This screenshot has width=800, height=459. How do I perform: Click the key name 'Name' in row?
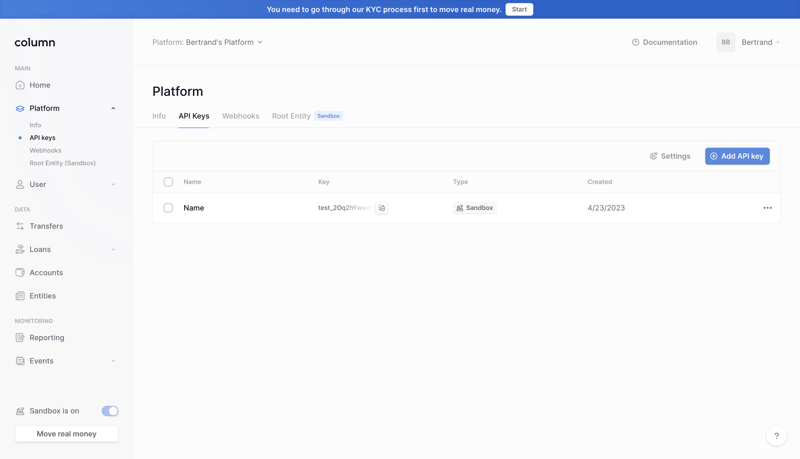point(194,208)
